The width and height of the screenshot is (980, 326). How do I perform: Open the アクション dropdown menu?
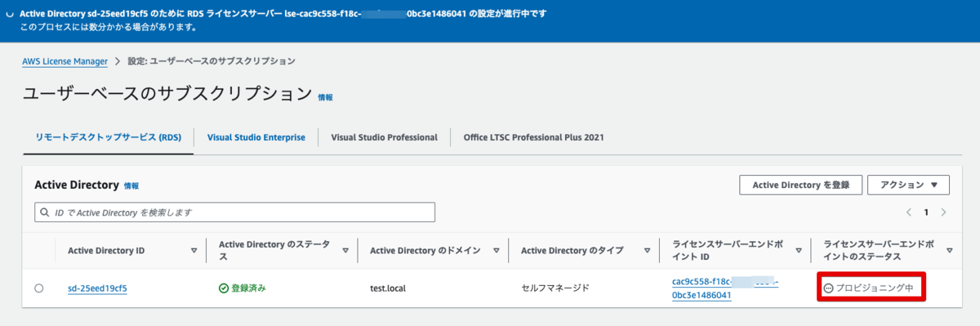[x=908, y=185]
